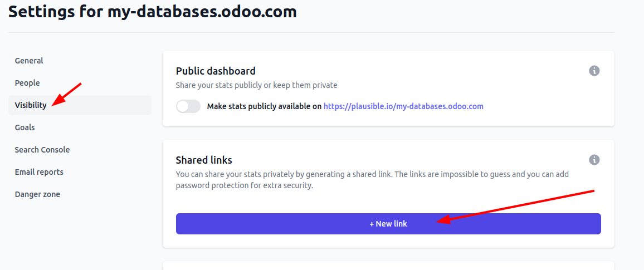Enable the public stats toggle switch
Screen dimensions: 644x270
pos(188,106)
